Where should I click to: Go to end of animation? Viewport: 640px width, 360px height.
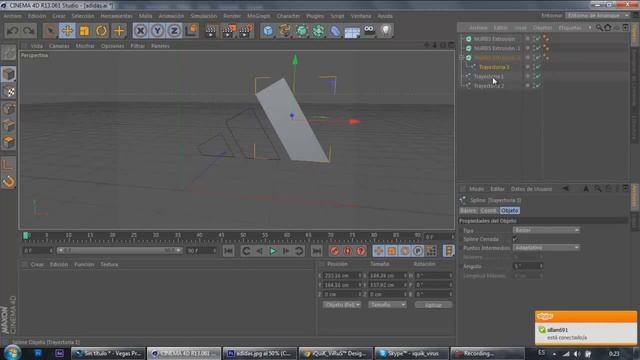point(317,251)
